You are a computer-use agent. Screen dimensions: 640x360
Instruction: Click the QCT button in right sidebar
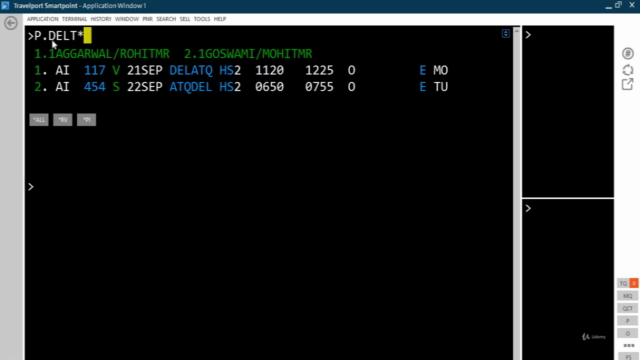pos(628,309)
